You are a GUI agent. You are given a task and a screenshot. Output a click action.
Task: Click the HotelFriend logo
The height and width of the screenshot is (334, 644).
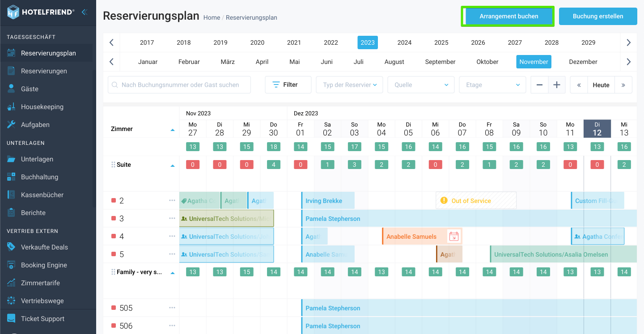[41, 12]
